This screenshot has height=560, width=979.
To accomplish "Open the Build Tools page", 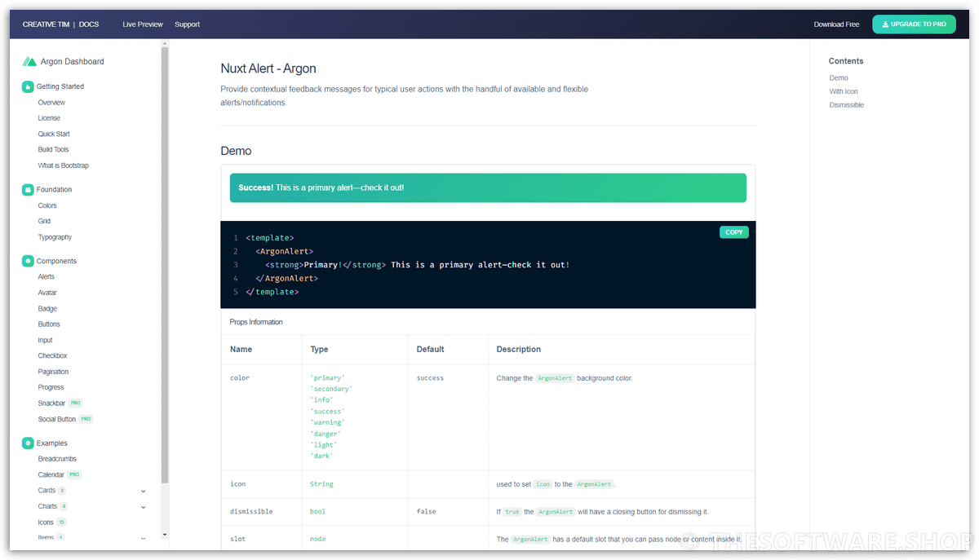I will point(53,150).
